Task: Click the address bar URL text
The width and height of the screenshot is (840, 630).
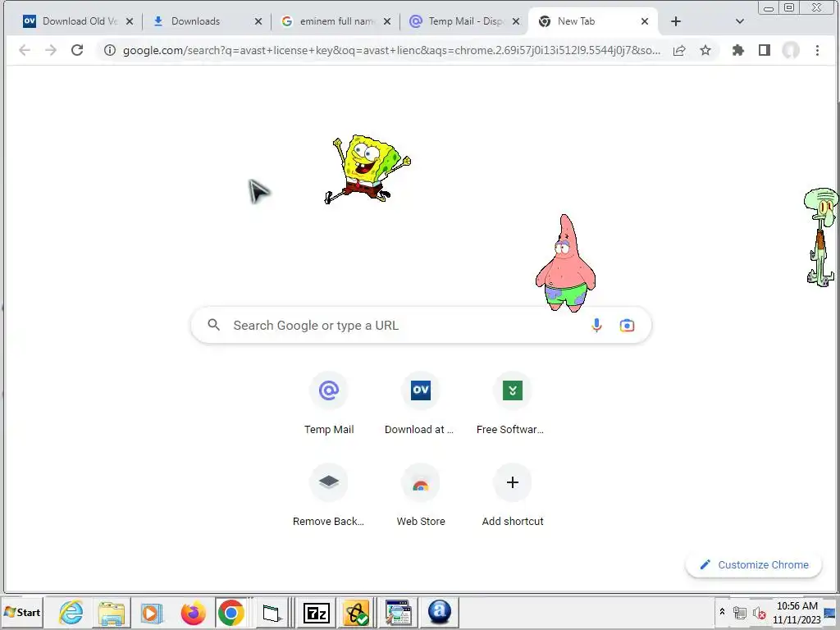Action: (391, 50)
